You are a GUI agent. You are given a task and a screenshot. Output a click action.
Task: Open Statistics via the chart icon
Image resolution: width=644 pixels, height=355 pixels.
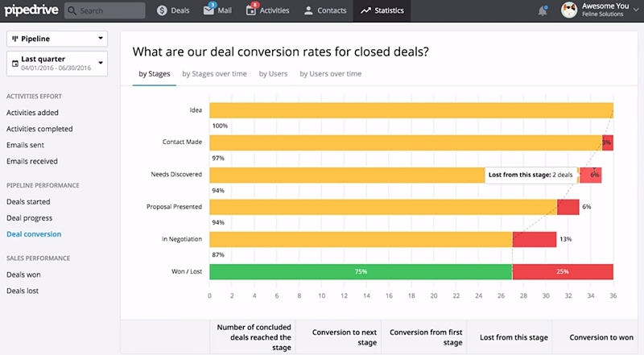tap(366, 11)
